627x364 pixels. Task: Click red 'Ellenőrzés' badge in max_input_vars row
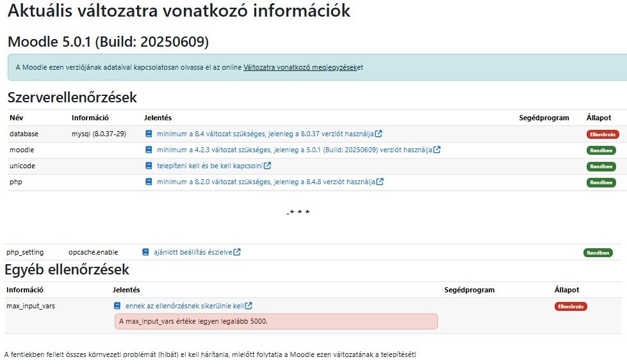pos(571,306)
